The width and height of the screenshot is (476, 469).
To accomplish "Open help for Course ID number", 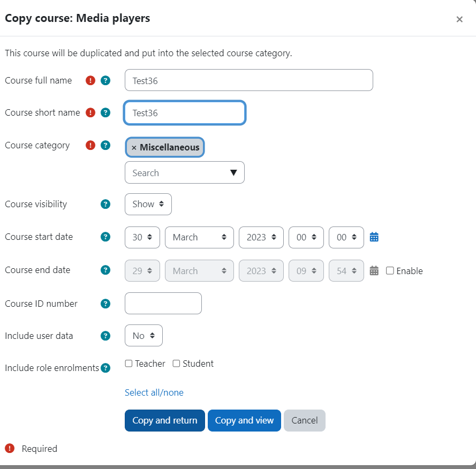I will click(x=105, y=304).
